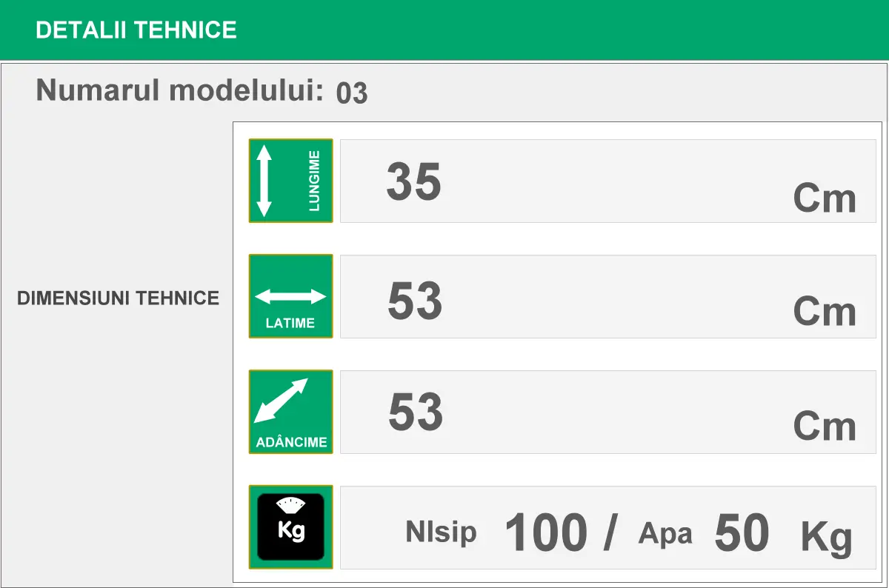Screen dimensions: 889x588
Task: Select the Adâncime row value 53
Action: (x=416, y=412)
